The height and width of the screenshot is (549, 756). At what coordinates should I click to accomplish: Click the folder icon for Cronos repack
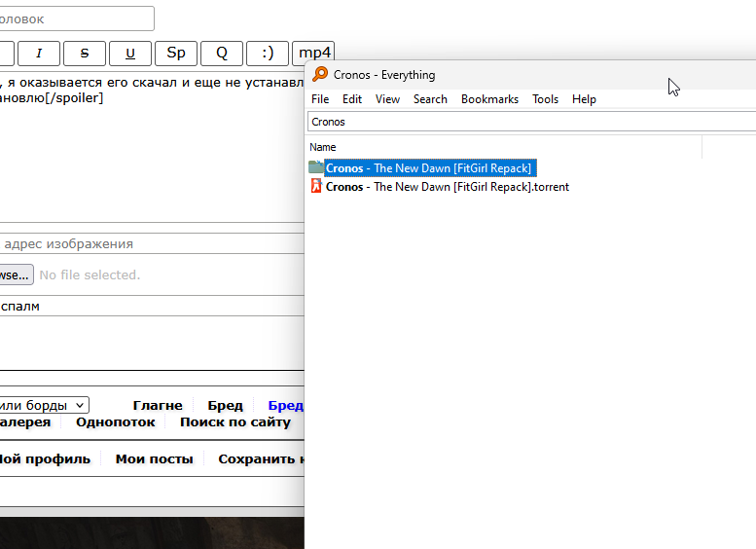[315, 168]
